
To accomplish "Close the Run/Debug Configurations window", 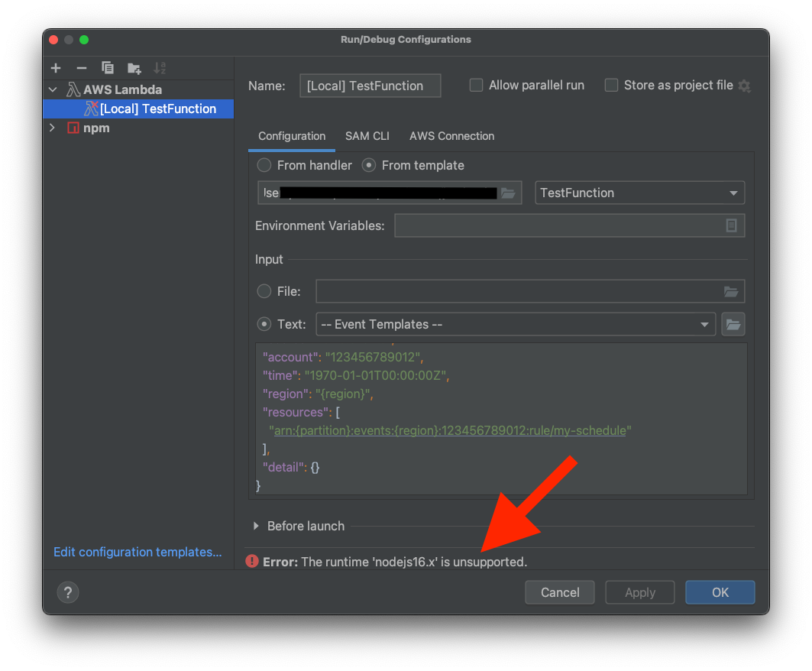I will (x=53, y=40).
